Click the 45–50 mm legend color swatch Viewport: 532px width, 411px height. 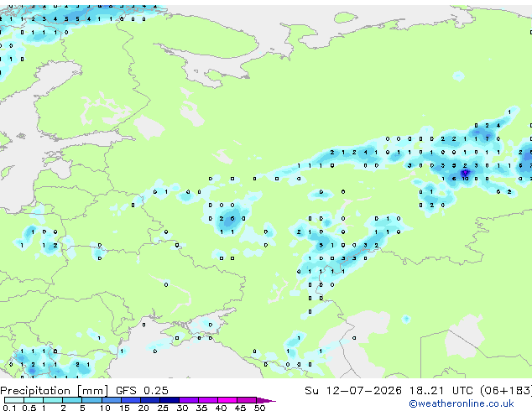point(247,400)
